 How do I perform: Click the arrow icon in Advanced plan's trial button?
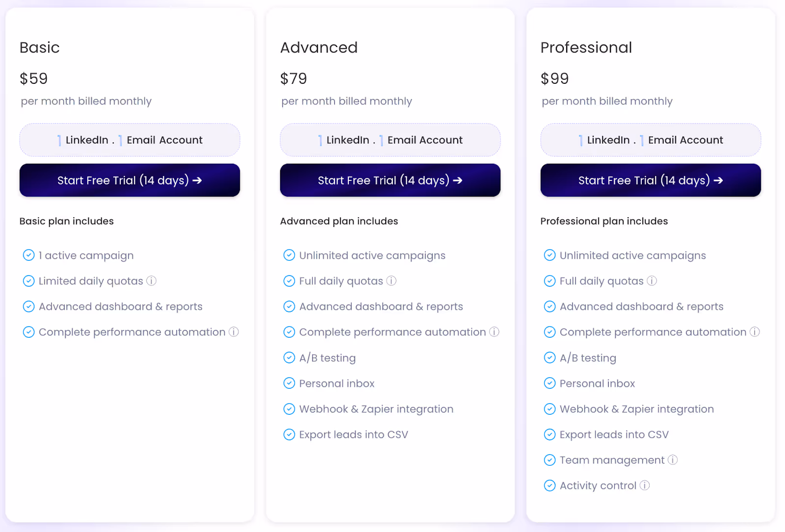click(457, 180)
